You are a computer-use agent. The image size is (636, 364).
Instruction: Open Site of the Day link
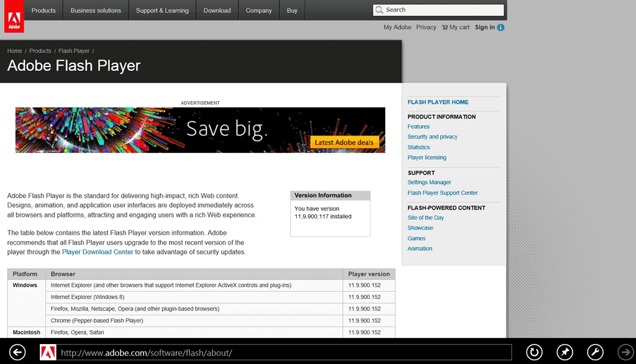425,217
